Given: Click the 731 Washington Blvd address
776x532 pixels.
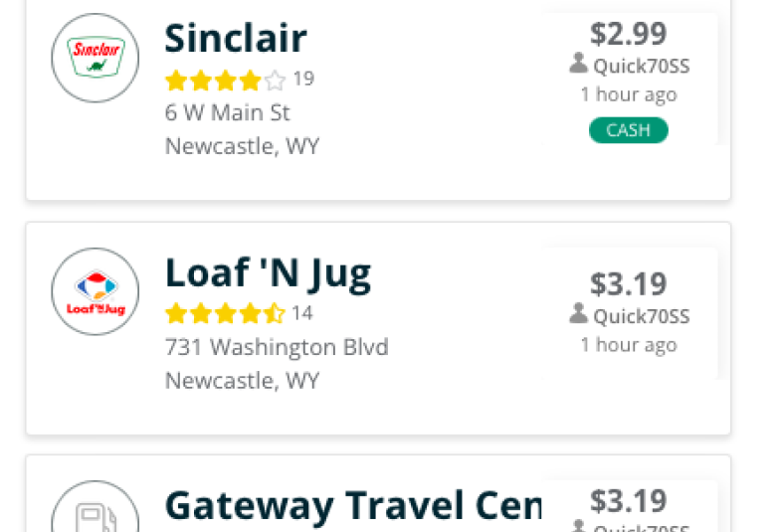Looking at the screenshot, I should (x=277, y=347).
